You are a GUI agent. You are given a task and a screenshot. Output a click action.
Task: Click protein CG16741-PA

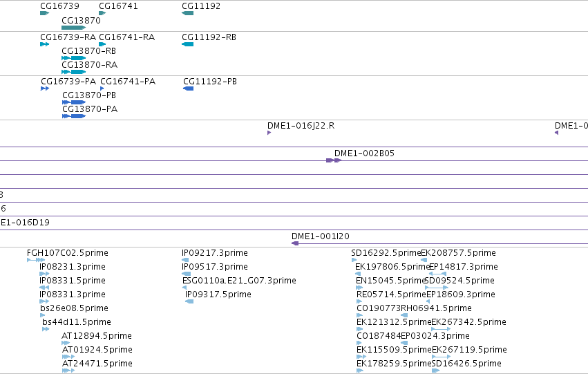(x=128, y=82)
